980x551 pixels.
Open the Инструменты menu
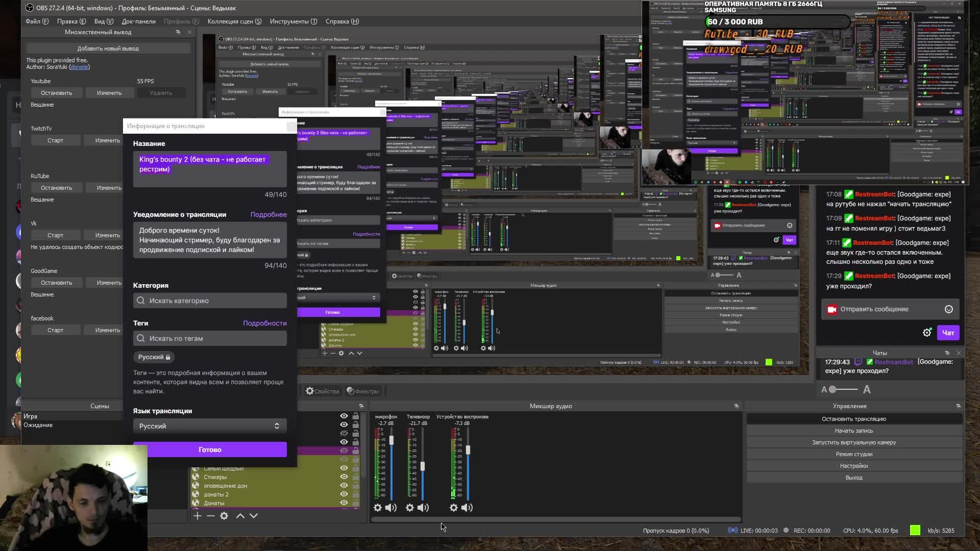click(293, 21)
